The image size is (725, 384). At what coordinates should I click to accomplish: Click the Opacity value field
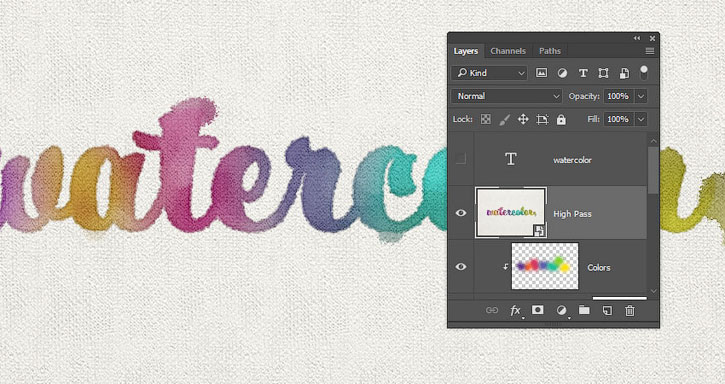click(x=619, y=96)
